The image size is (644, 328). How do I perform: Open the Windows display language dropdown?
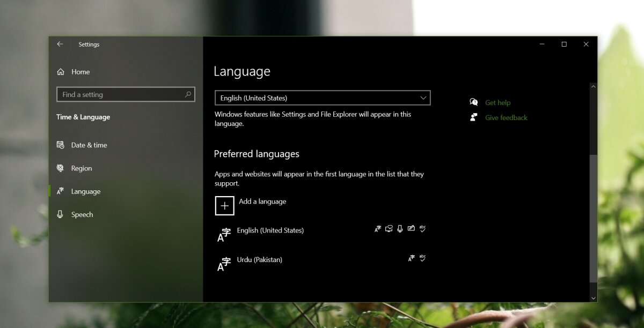[322, 98]
